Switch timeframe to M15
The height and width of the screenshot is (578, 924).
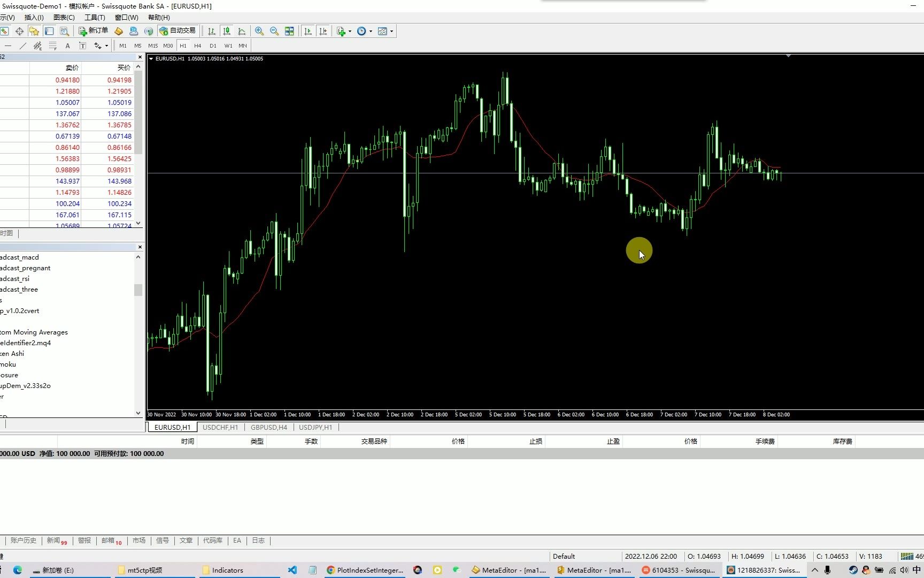153,45
